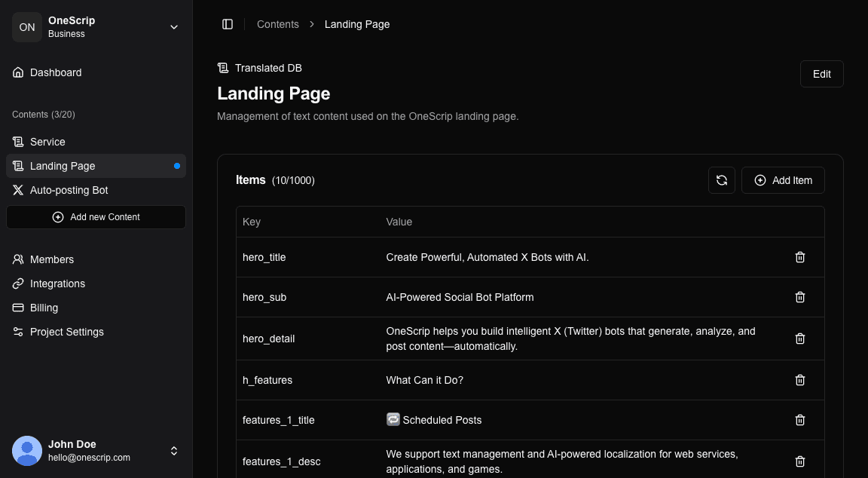This screenshot has width=868, height=478.
Task: Click the Items (10/1000) heading
Action: pos(275,180)
